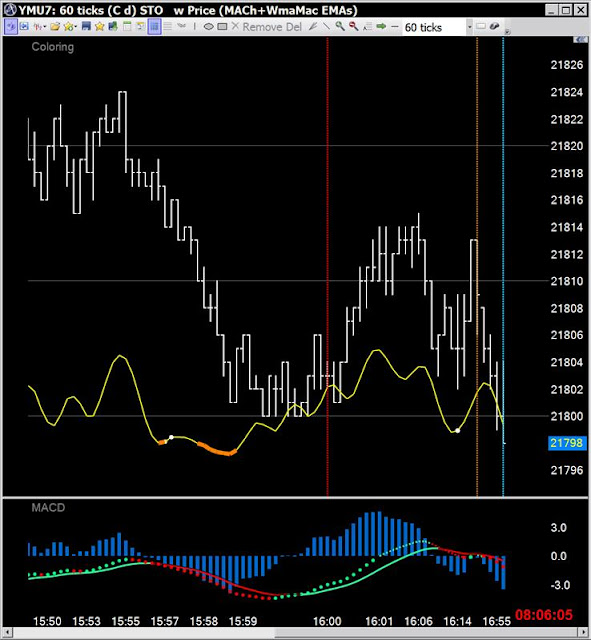Click the properties sheet icon right of template
The image size is (591, 640).
click(x=140, y=27)
